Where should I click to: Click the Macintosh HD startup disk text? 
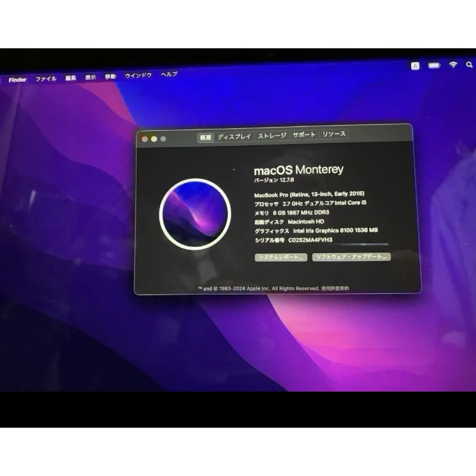click(x=306, y=222)
